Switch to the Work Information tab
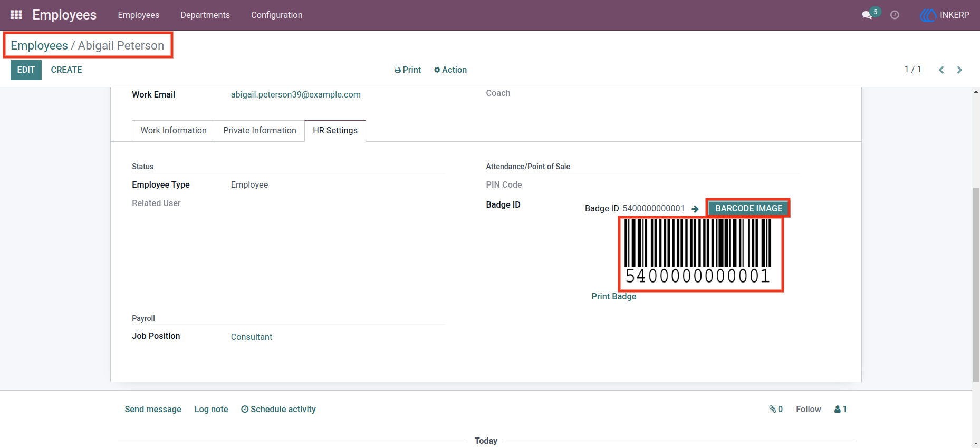The width and height of the screenshot is (980, 448). coord(174,130)
